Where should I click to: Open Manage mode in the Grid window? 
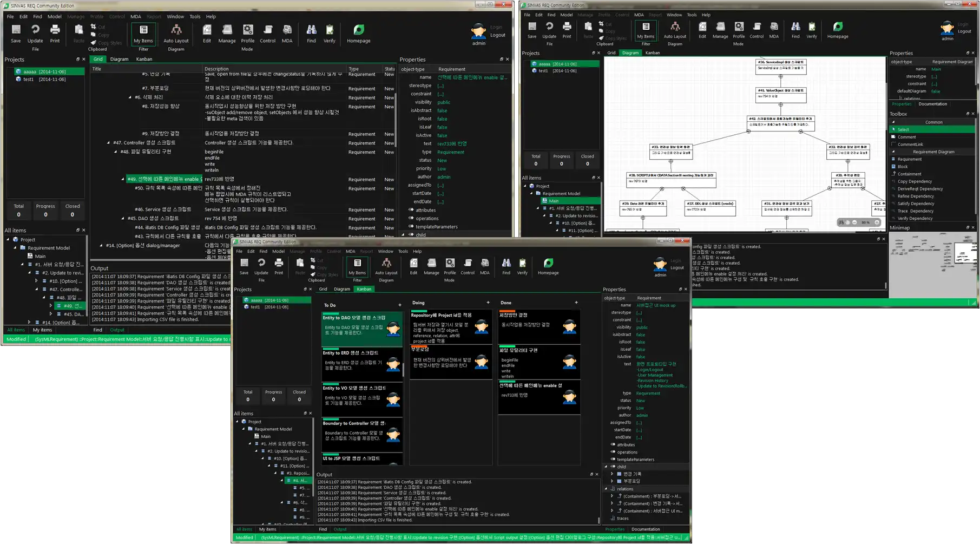pyautogui.click(x=227, y=33)
